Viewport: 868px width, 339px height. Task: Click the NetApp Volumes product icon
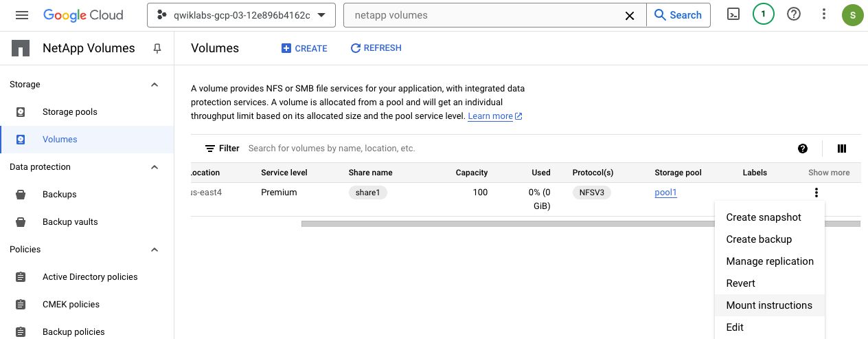coord(21,49)
